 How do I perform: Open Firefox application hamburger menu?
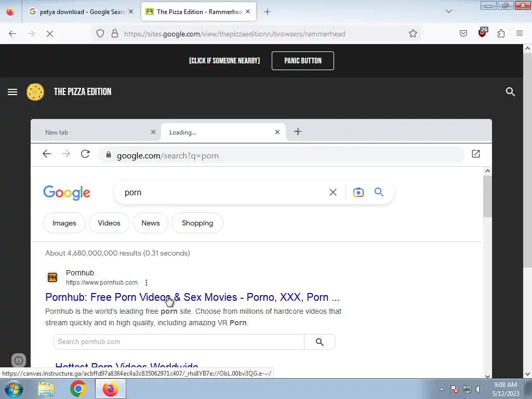pyautogui.click(x=520, y=34)
